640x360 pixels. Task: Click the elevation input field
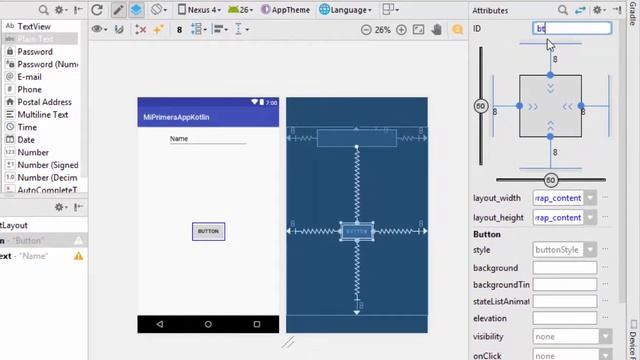click(x=565, y=318)
